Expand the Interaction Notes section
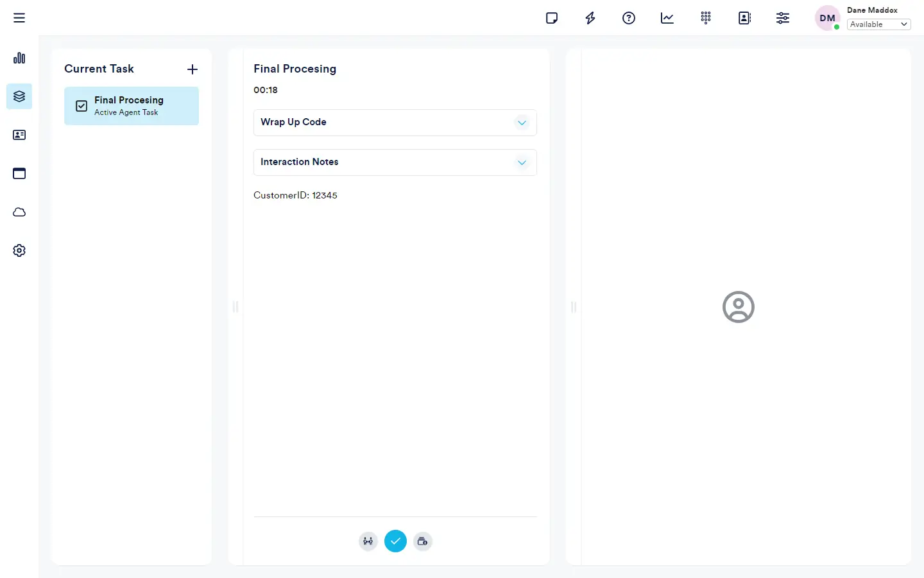This screenshot has height=578, width=924. pos(522,162)
